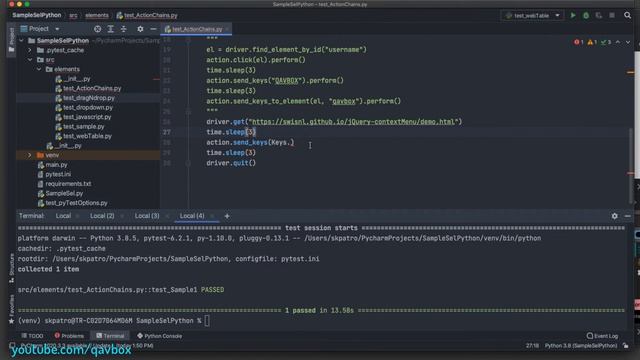
Task: Open the Python Console tool window
Action: tap(160, 336)
